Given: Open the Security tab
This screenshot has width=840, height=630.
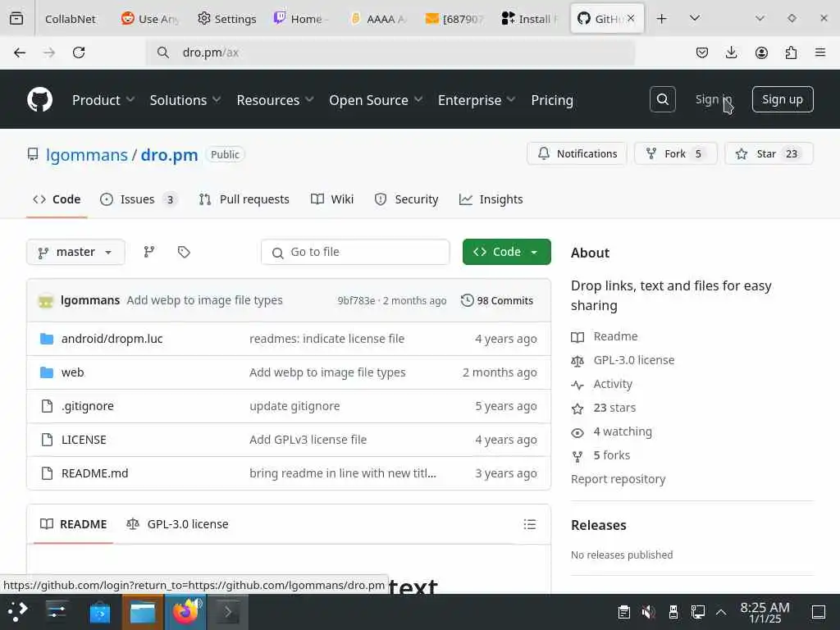Looking at the screenshot, I should tap(406, 199).
